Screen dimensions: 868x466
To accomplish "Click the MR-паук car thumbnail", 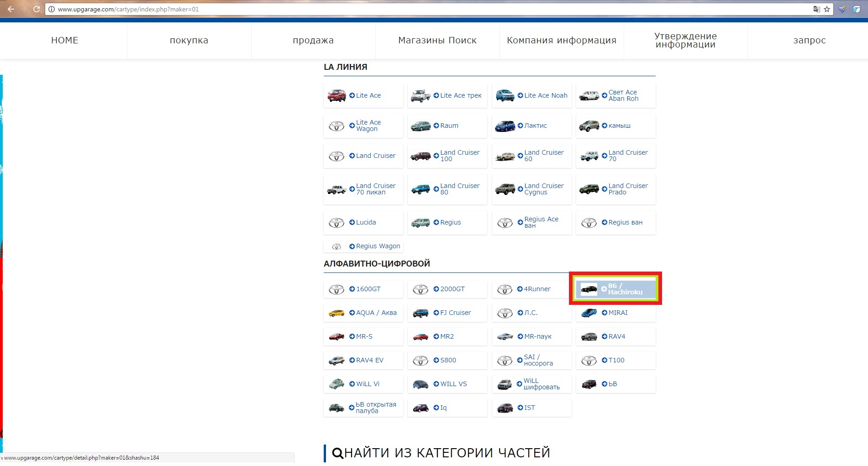I will (505, 337).
